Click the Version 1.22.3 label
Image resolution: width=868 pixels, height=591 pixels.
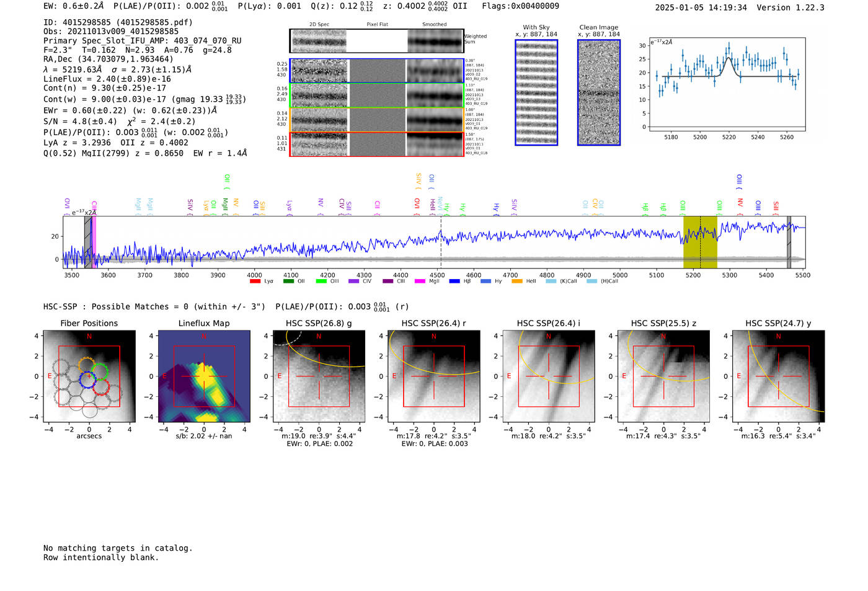pyautogui.click(x=790, y=8)
